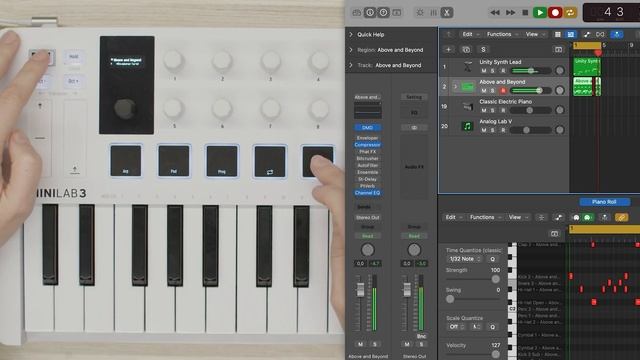Viewport: 640px width, 360px height.
Task: Toggle the Editors scissors button
Action: [447, 13]
